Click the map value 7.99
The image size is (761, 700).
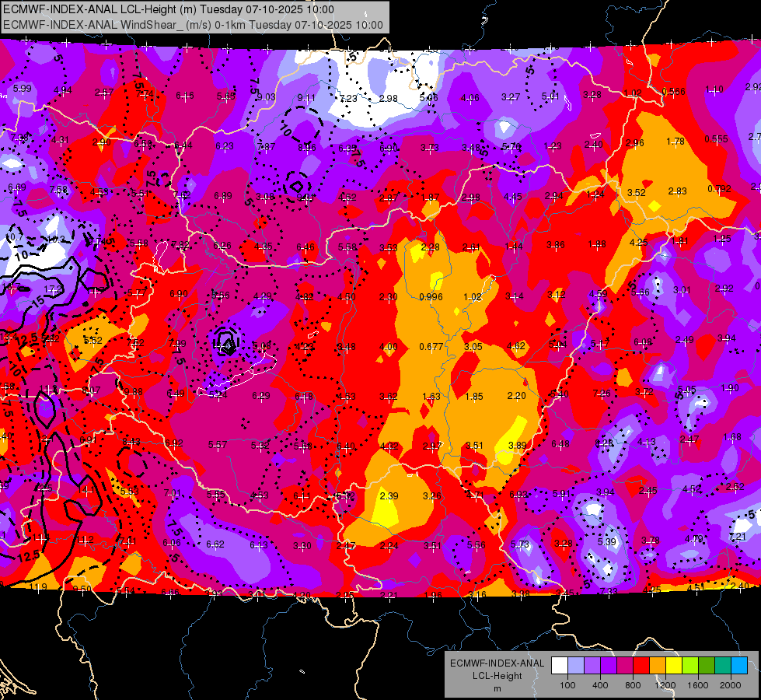178,344
